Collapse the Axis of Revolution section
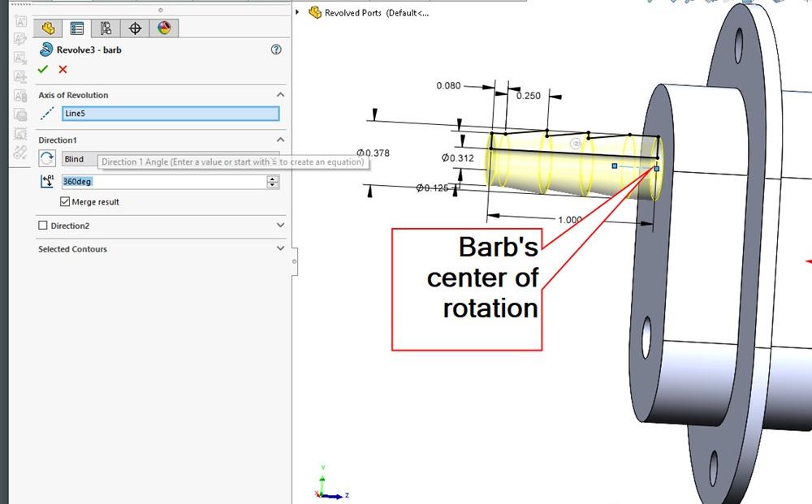812x504 pixels. pyautogui.click(x=280, y=95)
